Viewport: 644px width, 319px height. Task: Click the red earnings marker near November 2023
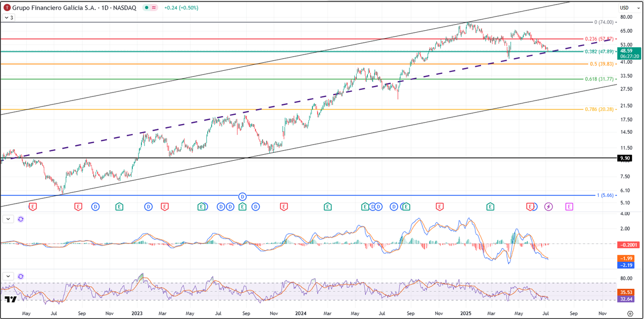(284, 206)
